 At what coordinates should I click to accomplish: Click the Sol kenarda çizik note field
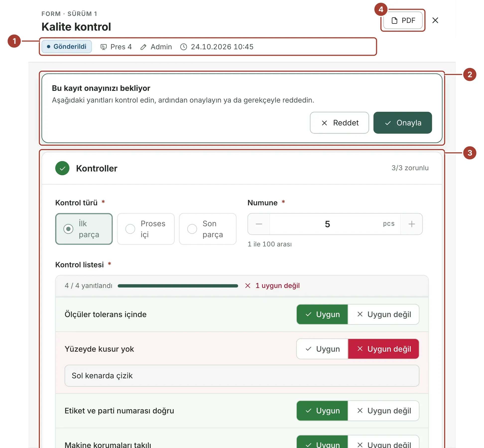click(242, 376)
